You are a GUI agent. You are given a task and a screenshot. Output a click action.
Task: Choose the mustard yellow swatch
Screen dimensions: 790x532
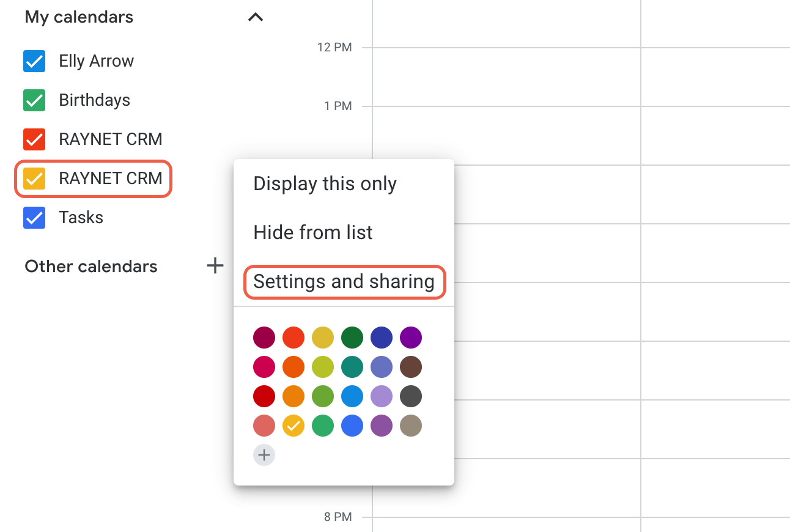[323, 338]
